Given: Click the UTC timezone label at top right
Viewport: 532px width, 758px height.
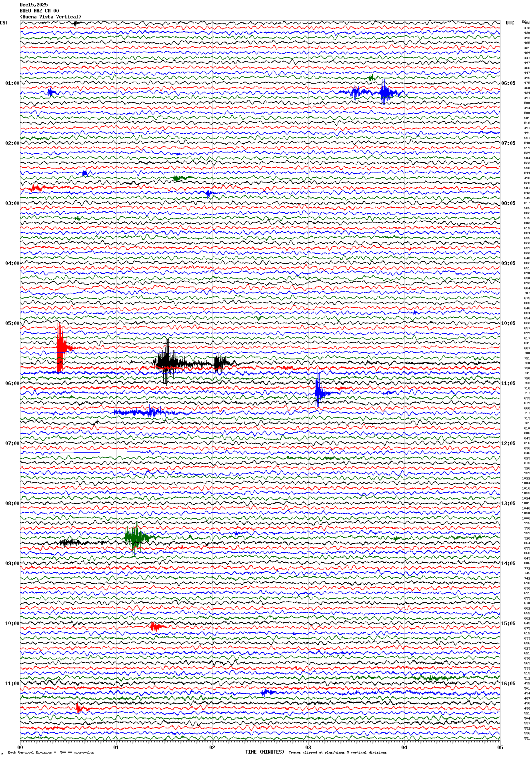Looking at the screenshot, I should [510, 23].
